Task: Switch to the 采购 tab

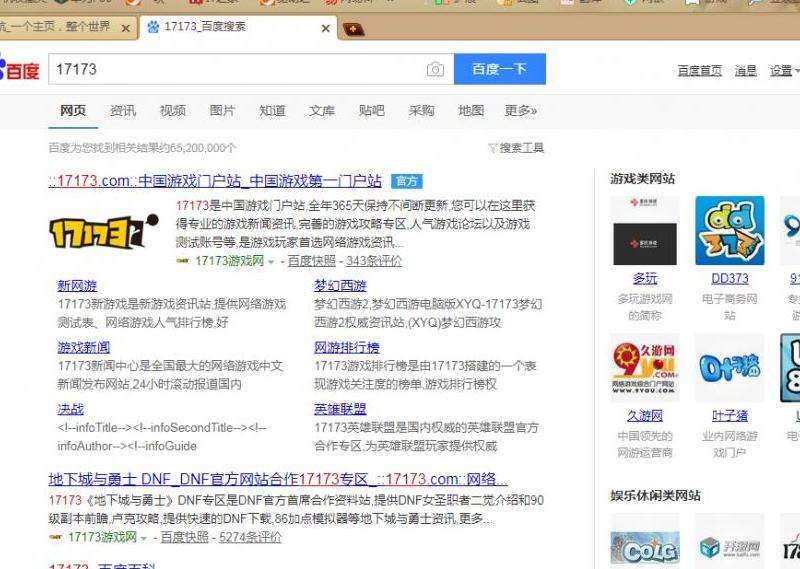Action: (x=421, y=110)
